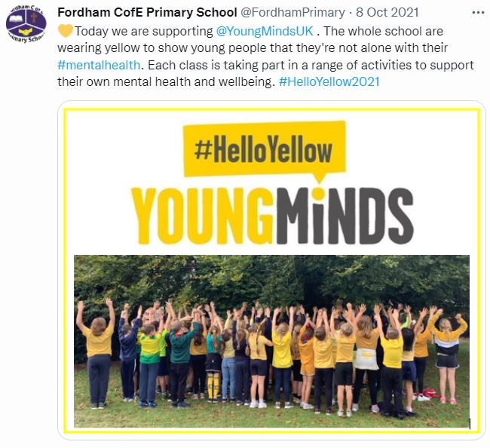Open the #mentalhealth hashtag
490x448 pixels.
(x=99, y=65)
